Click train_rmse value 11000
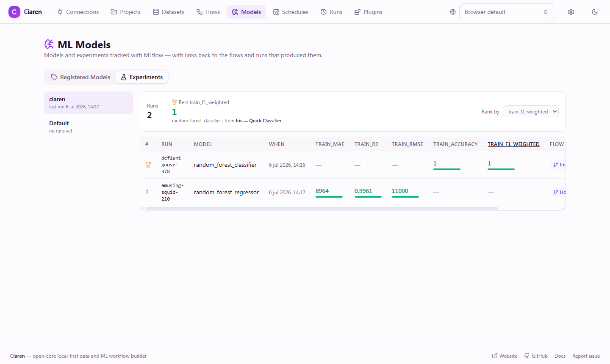This screenshot has width=610, height=364. [400, 191]
